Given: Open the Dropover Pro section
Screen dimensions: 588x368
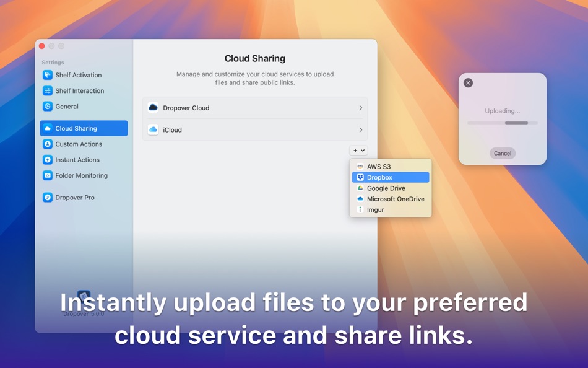Looking at the screenshot, I should point(84,198).
